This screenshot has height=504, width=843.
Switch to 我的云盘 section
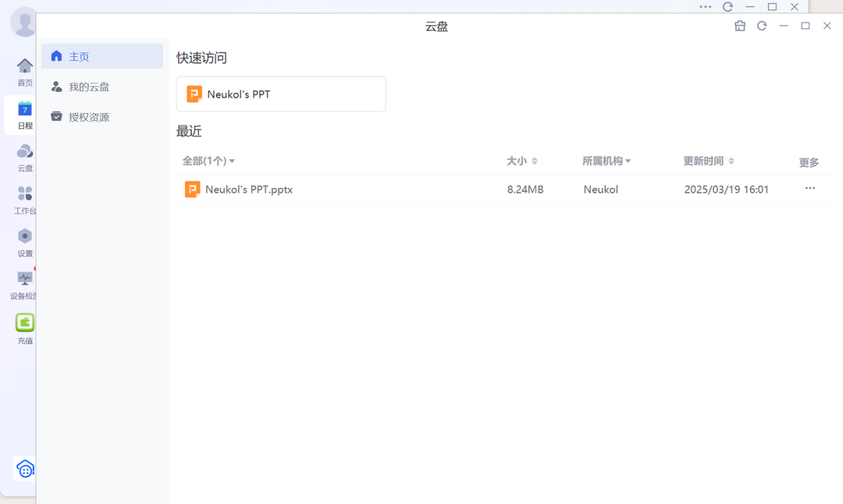point(90,87)
